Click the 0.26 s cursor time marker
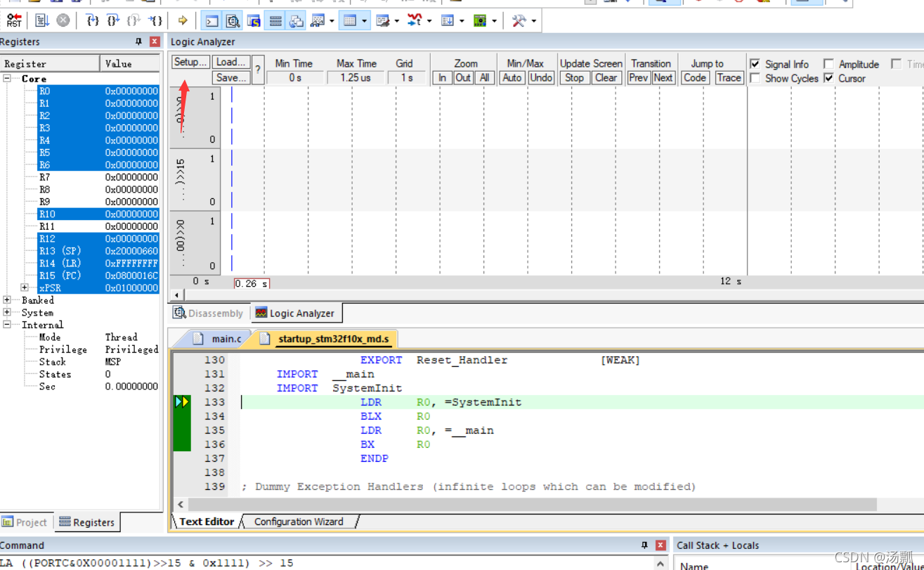 [252, 283]
